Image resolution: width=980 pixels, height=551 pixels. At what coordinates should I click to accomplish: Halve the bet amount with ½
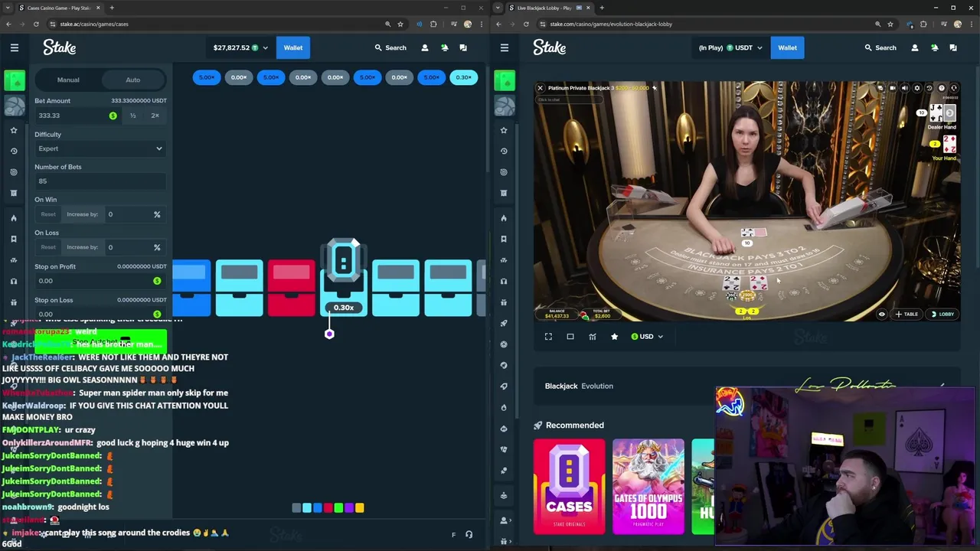pos(133,116)
